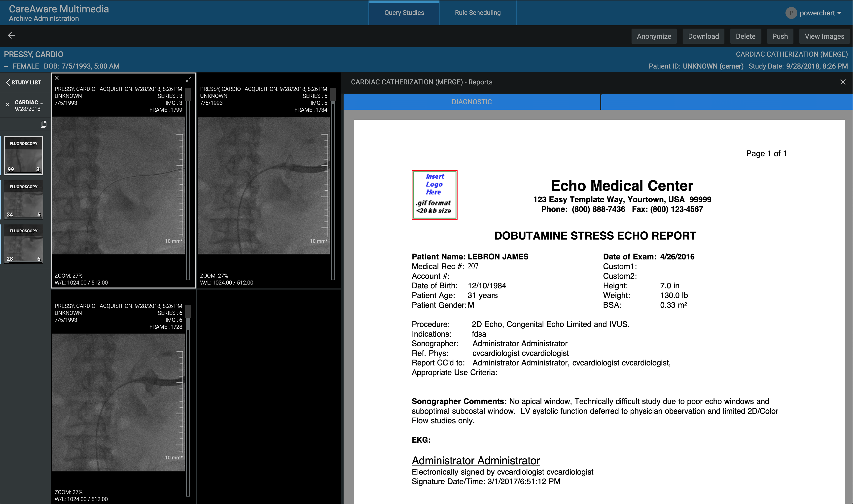Click 'CARDIAC CATHERIZATION (MERGE) - Reports' heading

point(421,82)
